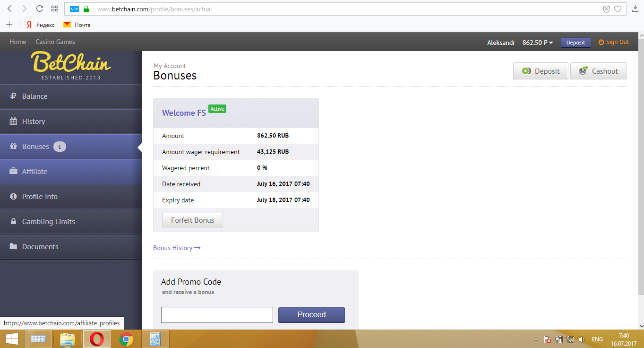Click the browser forward arrow

coord(25,9)
